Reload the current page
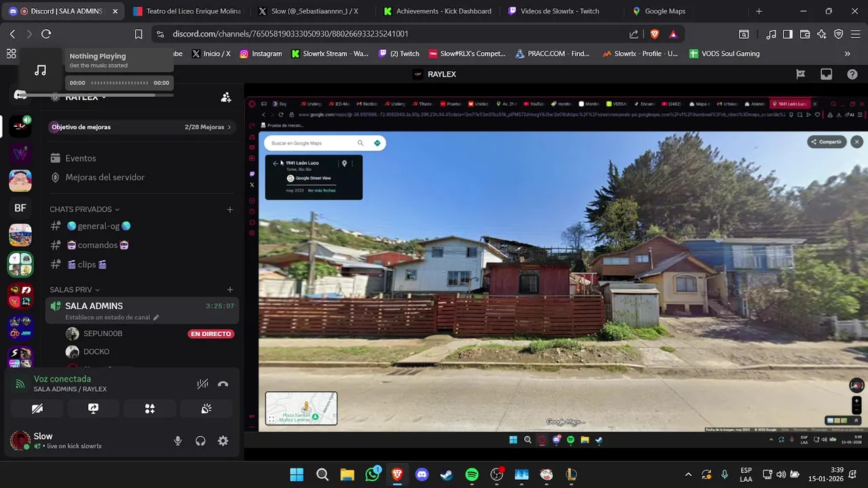The height and width of the screenshot is (488, 868). [x=46, y=34]
